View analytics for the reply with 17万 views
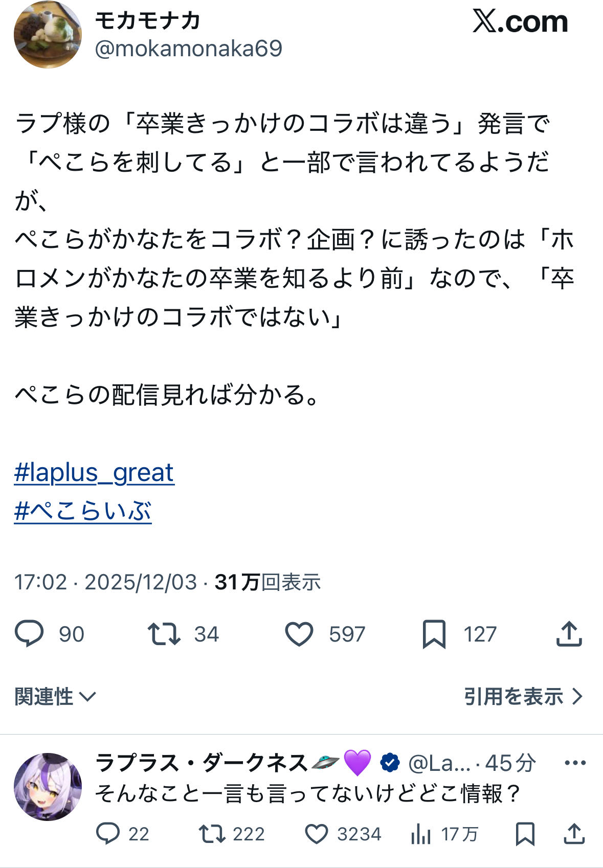Image resolution: width=603 pixels, height=868 pixels. 420,834
